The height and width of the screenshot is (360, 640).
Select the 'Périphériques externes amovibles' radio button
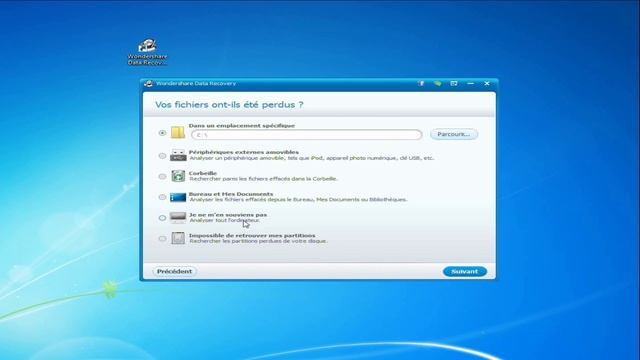click(x=162, y=156)
